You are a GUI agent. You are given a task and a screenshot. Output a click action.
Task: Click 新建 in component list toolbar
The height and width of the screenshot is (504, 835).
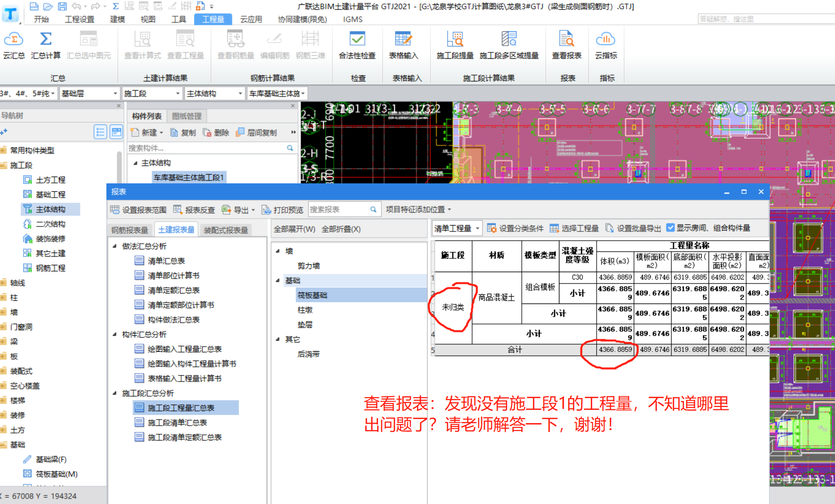pos(147,132)
